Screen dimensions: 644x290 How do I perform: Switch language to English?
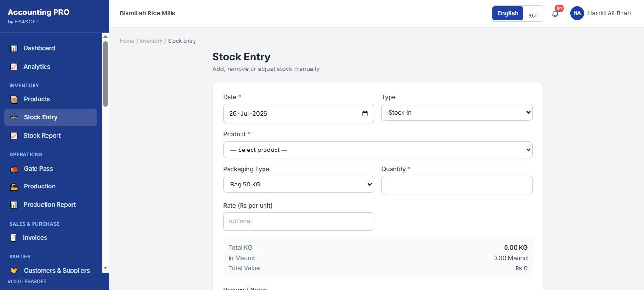pos(507,13)
